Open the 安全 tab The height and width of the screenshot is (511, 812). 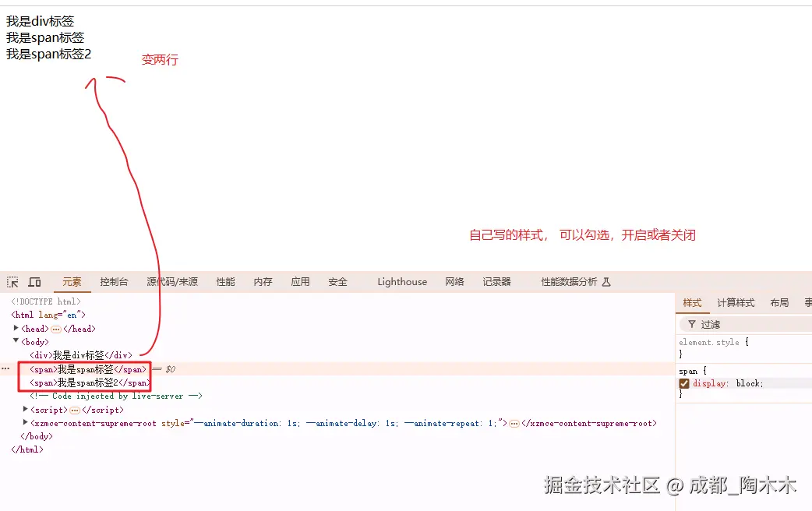[x=337, y=282]
